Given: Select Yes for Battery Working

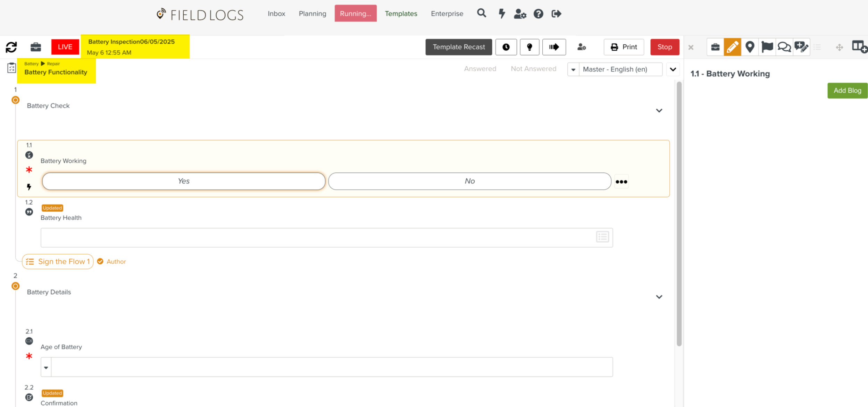Looking at the screenshot, I should coord(183,181).
